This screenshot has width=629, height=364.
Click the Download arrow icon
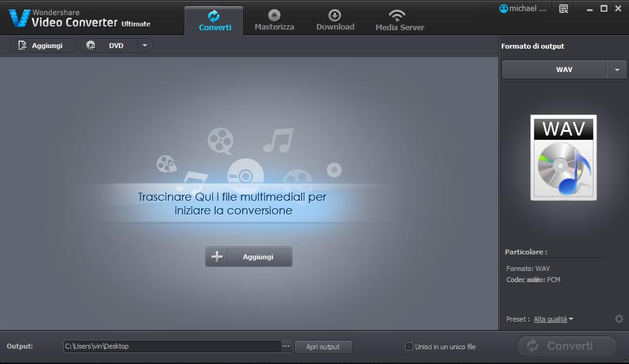click(335, 15)
